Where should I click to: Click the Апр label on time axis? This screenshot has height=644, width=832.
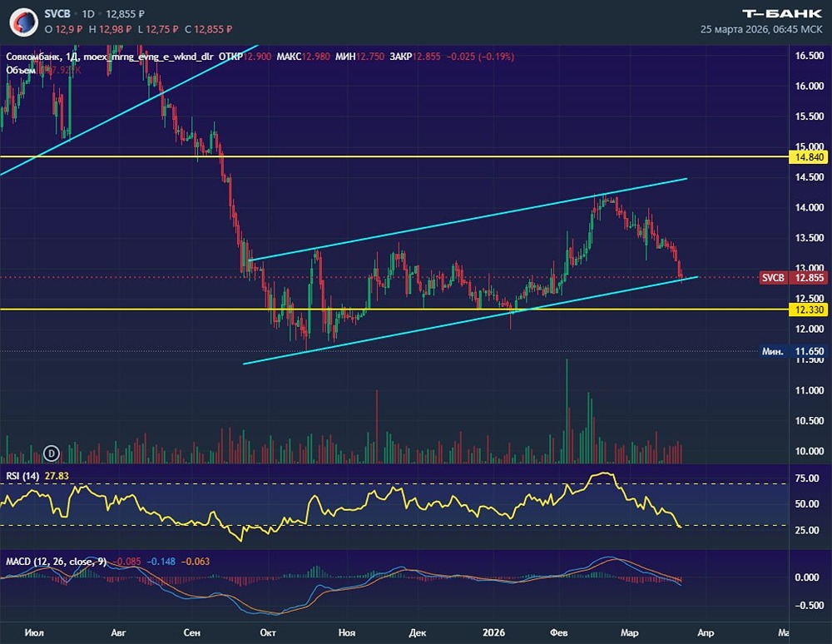tap(706, 633)
